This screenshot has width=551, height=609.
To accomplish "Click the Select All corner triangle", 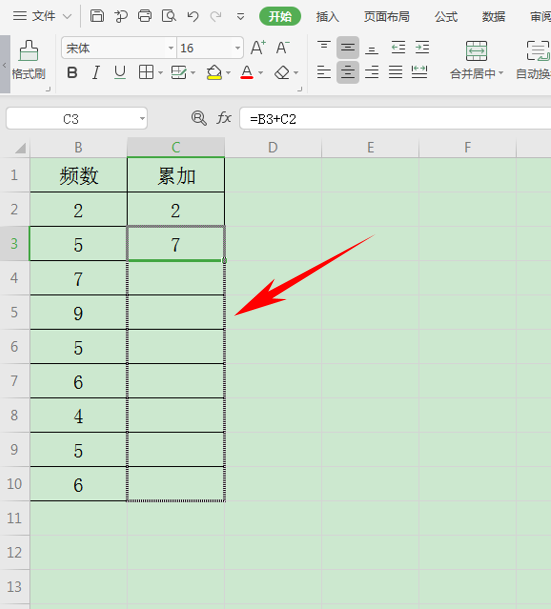I will pos(21,148).
